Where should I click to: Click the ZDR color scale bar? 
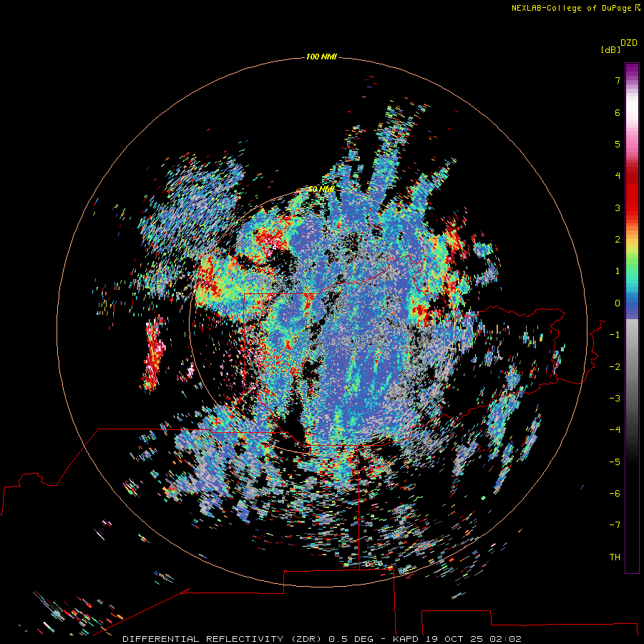(x=632, y=318)
